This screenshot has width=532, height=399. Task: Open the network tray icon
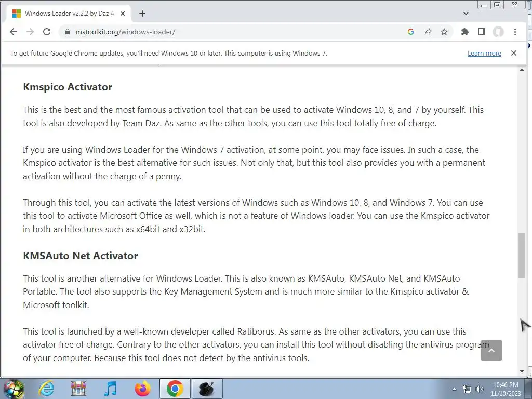tap(467, 389)
